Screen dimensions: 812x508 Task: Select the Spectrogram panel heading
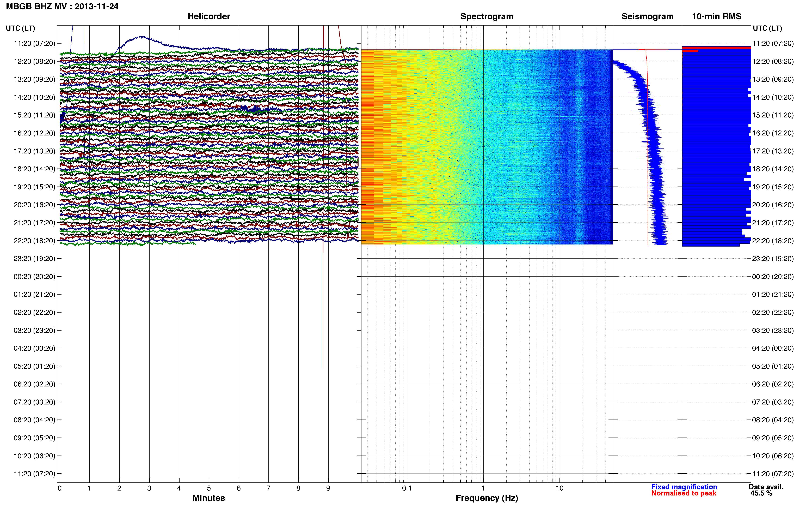click(x=487, y=16)
